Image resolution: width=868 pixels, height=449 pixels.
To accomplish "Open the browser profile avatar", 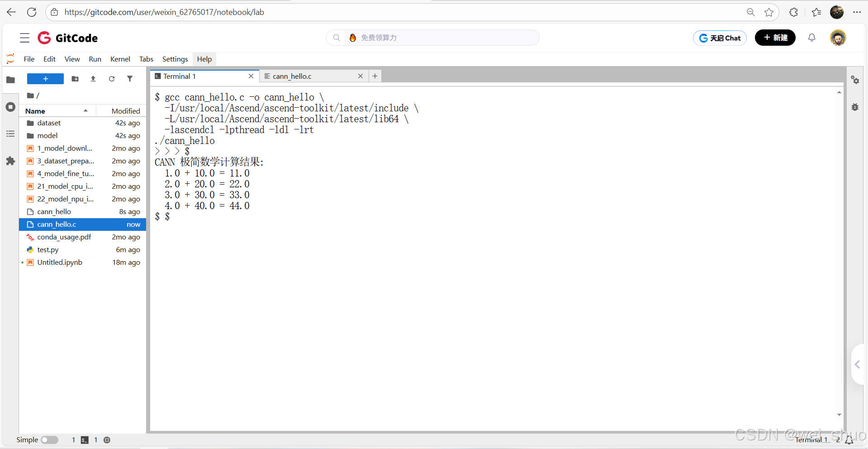I will [x=837, y=12].
